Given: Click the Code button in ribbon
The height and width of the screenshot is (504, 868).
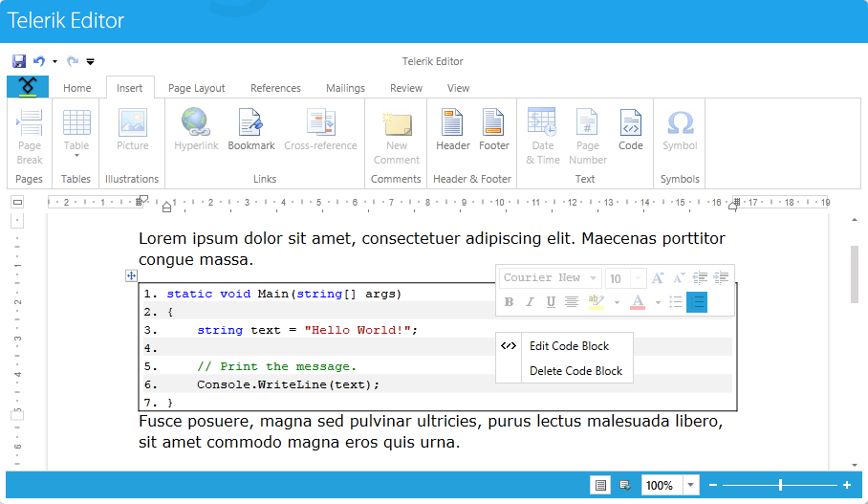Looking at the screenshot, I should [x=631, y=130].
